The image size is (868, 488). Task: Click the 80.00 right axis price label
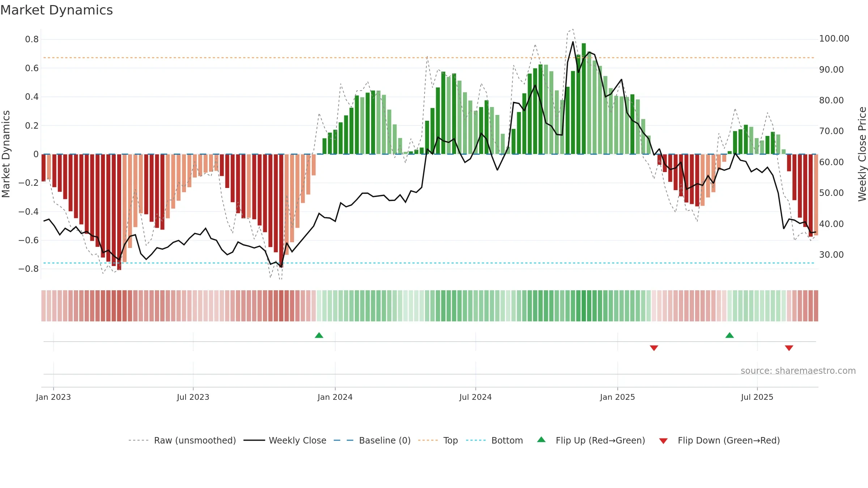pyautogui.click(x=831, y=100)
